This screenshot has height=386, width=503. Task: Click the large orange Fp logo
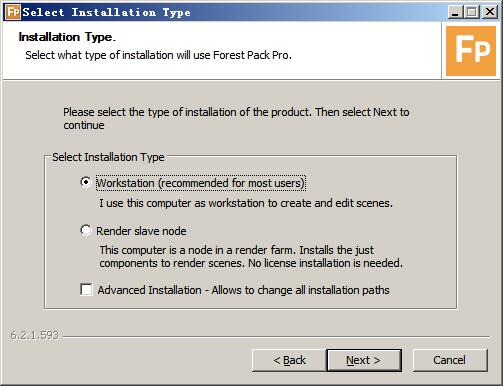pos(471,51)
